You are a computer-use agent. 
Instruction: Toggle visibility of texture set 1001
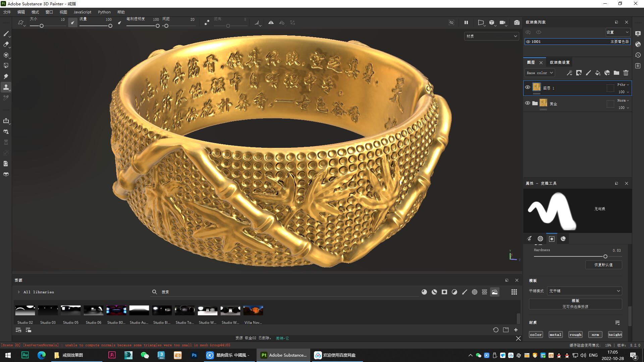click(x=528, y=42)
